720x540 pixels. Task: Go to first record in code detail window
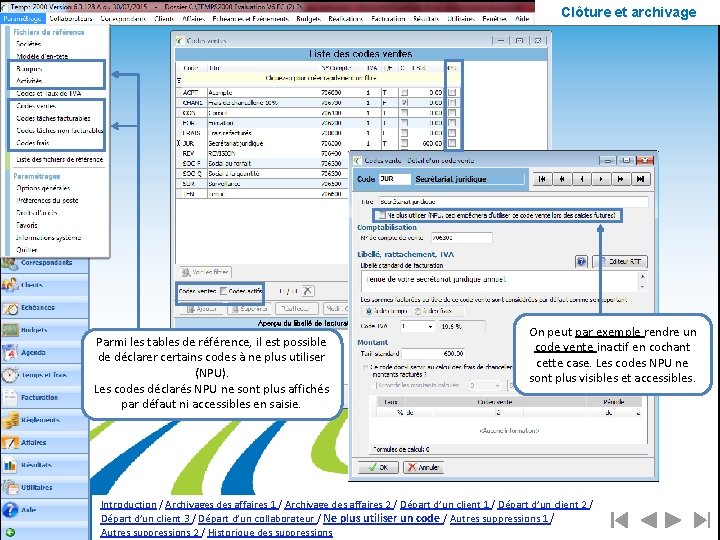542,179
